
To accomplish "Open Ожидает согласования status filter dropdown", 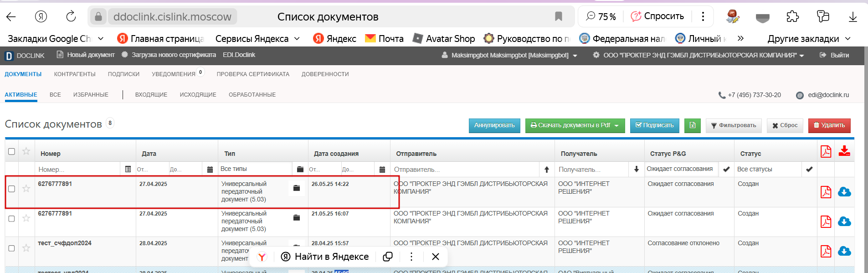I will pyautogui.click(x=682, y=169).
